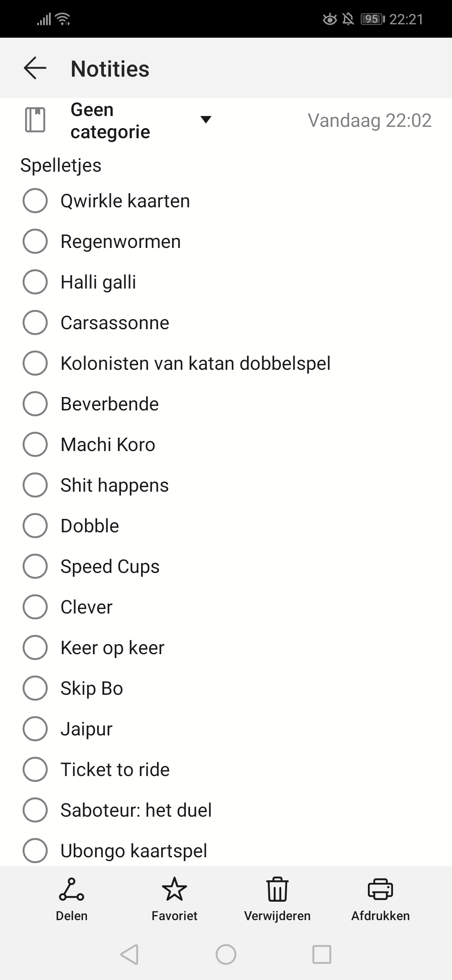Tap the back arrow next to Notities
Image resolution: width=452 pixels, height=980 pixels.
coord(35,68)
